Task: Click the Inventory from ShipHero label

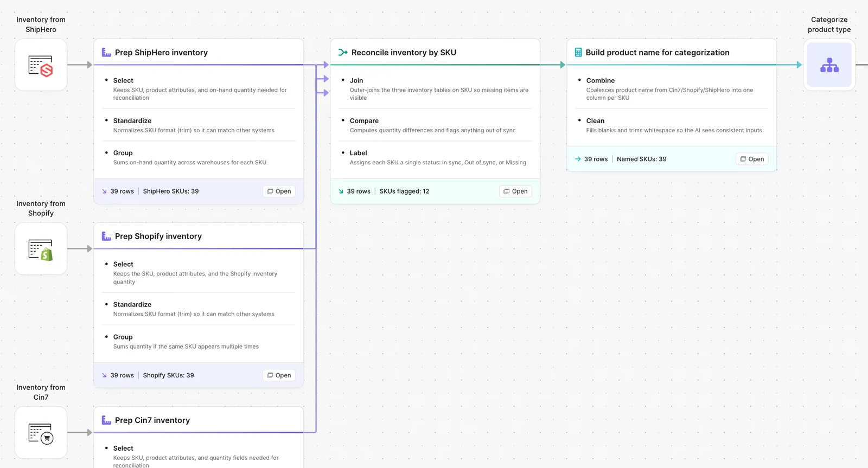Action: tap(41, 24)
